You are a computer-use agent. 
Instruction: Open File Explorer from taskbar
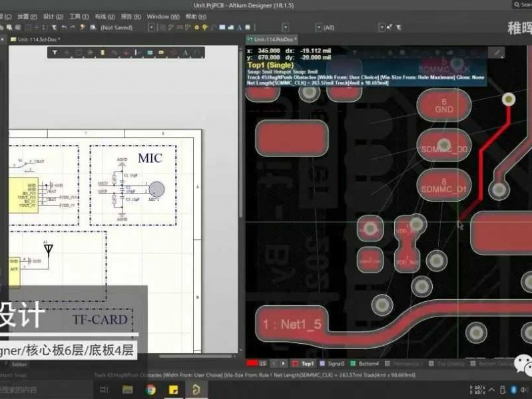128,390
